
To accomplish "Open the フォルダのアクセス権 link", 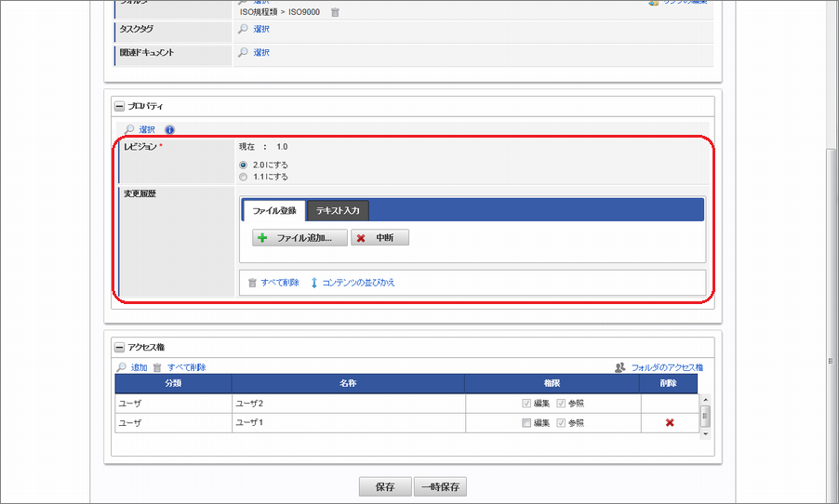I will [x=667, y=367].
